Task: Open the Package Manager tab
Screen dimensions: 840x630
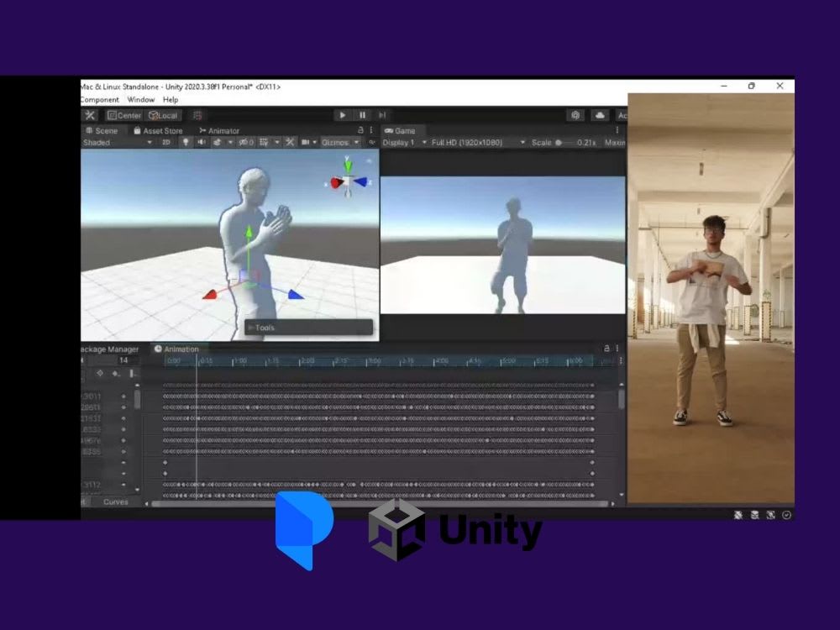Action: (x=109, y=349)
